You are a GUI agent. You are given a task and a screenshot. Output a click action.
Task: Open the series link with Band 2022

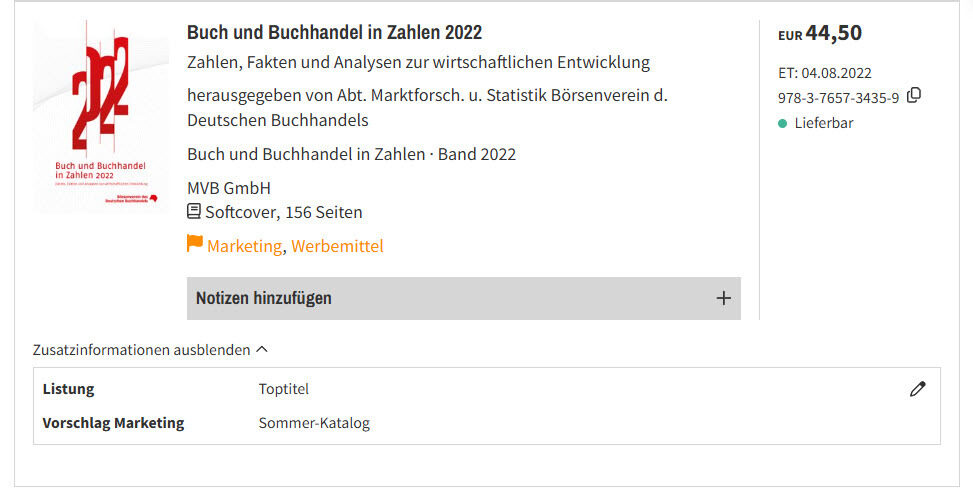pyautogui.click(x=351, y=154)
